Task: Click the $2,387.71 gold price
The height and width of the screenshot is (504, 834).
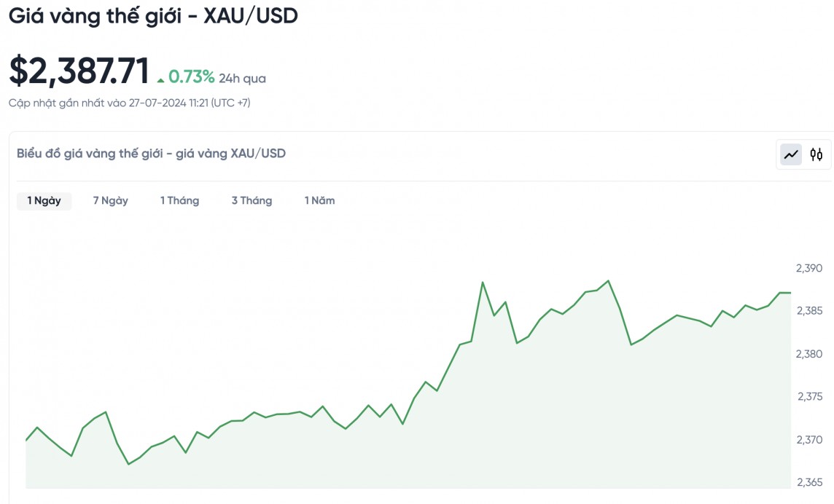Action: click(79, 71)
